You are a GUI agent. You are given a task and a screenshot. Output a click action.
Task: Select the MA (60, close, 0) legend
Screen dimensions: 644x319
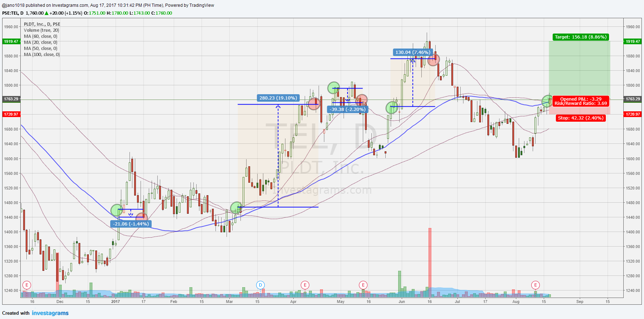click(x=41, y=36)
